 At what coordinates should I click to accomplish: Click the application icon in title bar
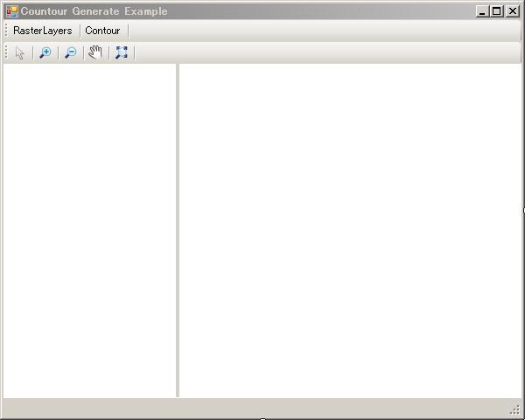coord(11,11)
